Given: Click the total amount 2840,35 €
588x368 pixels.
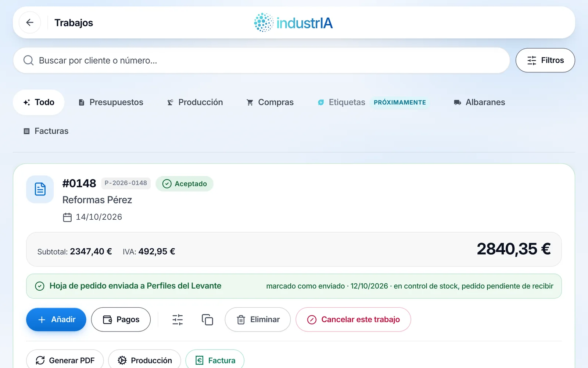Looking at the screenshot, I should (513, 249).
